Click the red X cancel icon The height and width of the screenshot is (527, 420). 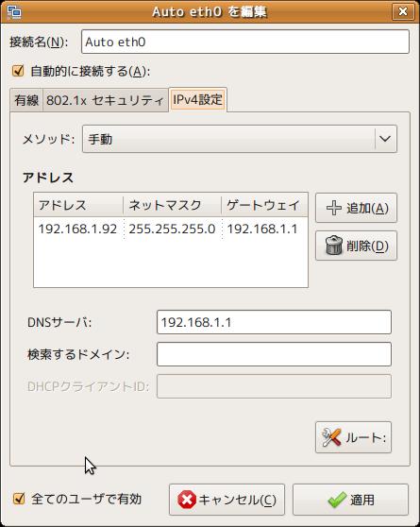[187, 500]
